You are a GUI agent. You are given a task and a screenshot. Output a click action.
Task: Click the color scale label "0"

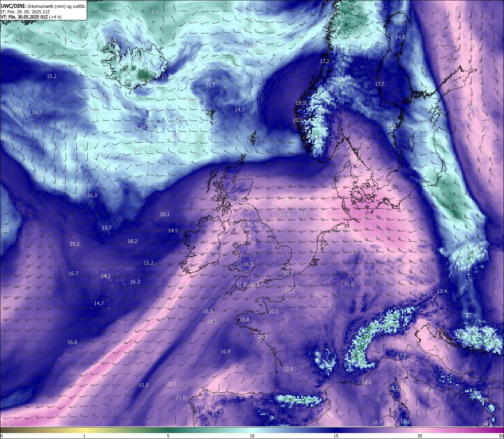tap(1, 436)
